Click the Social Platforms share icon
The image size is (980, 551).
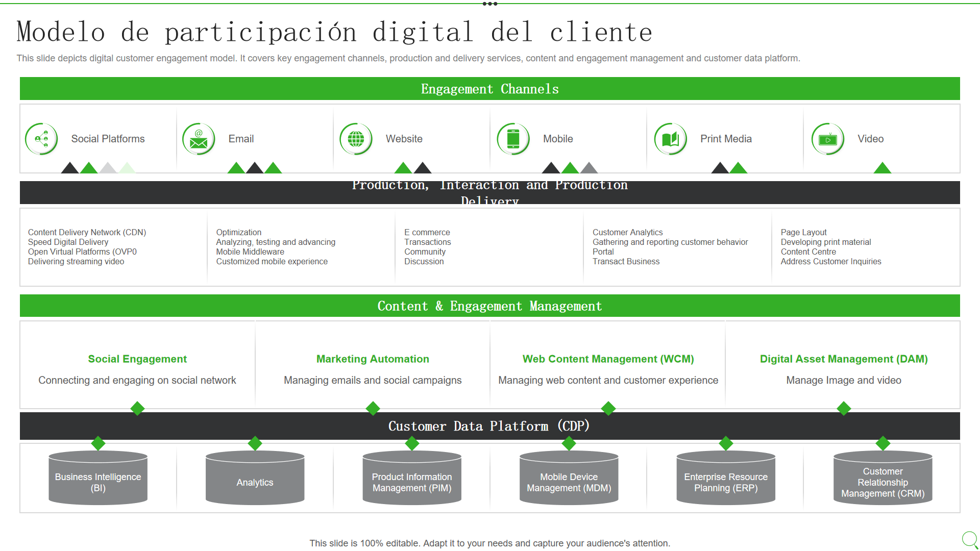(x=42, y=139)
